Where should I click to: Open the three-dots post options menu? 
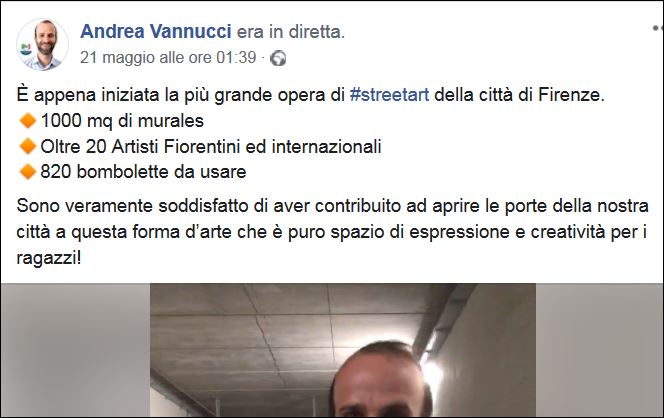tap(658, 28)
